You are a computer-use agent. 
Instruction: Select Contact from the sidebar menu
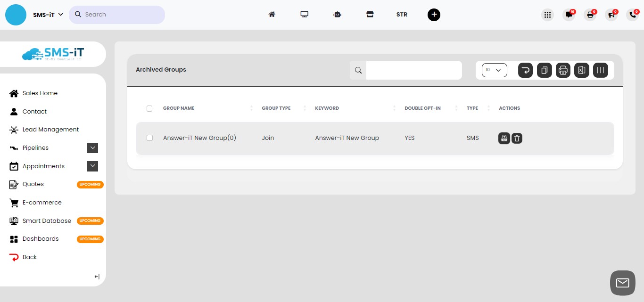(x=34, y=111)
